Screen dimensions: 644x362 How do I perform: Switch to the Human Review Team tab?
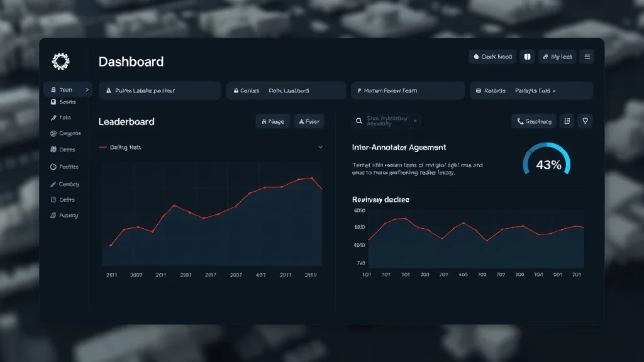[x=408, y=90]
